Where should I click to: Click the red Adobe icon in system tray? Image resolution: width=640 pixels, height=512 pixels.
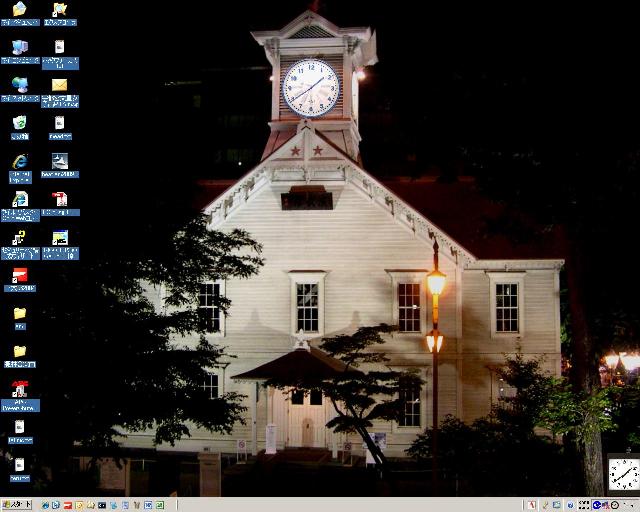pos(531,505)
